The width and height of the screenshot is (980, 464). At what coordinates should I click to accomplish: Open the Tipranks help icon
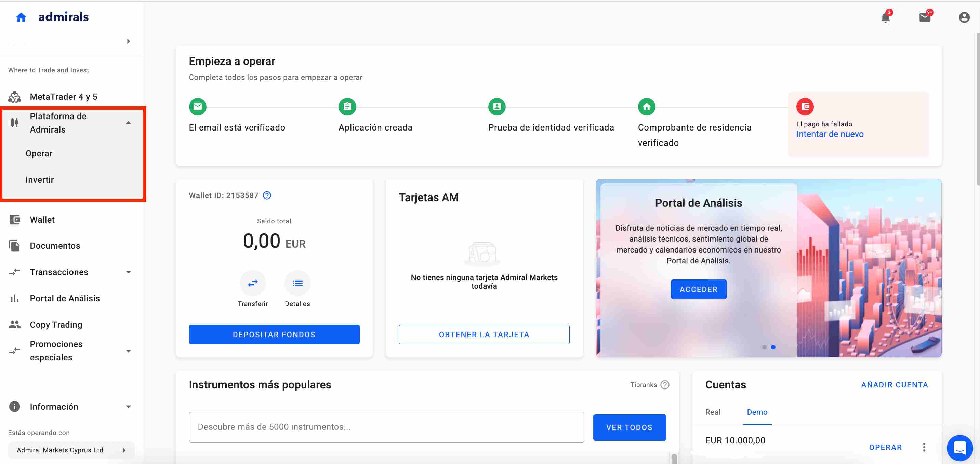pos(665,385)
